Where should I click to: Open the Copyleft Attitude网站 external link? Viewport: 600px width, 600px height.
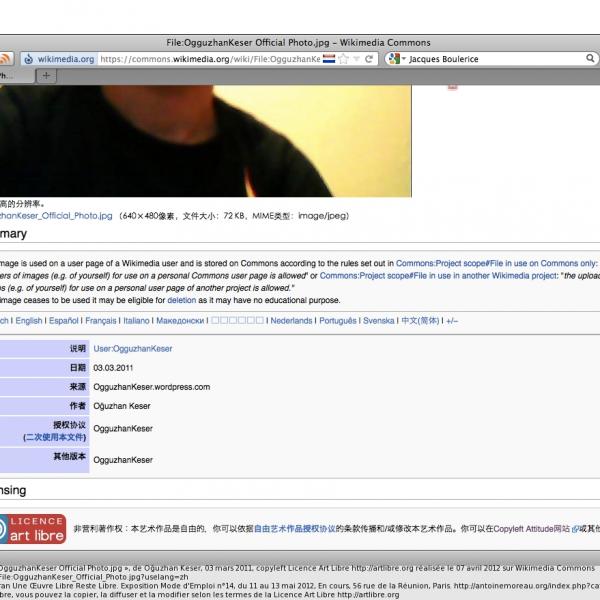tap(535, 529)
